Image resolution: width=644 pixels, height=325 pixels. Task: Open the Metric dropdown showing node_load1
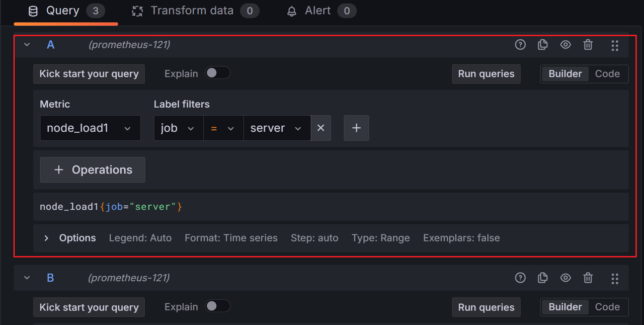click(90, 128)
